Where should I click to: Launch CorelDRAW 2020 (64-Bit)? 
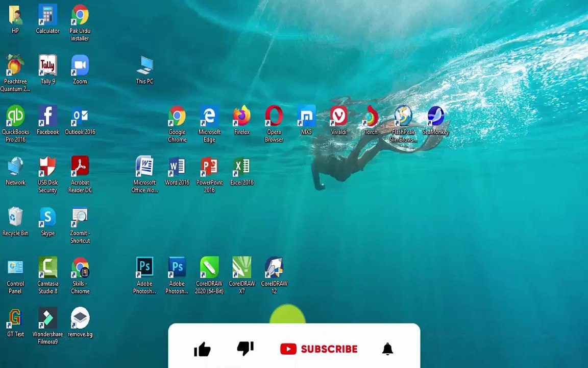(x=209, y=268)
